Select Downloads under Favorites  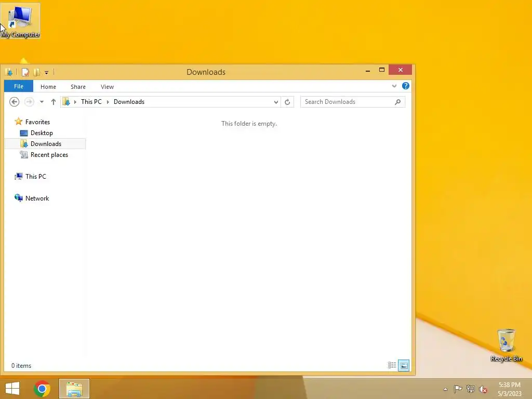point(45,144)
